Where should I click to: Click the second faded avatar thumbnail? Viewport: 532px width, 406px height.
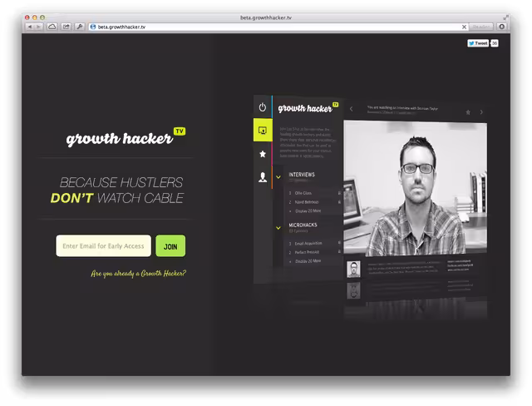pyautogui.click(x=353, y=290)
